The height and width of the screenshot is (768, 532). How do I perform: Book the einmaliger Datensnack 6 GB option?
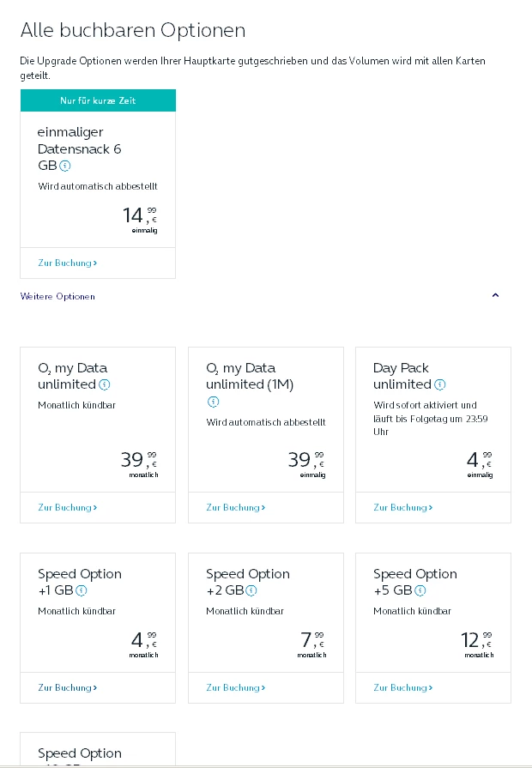point(67,263)
